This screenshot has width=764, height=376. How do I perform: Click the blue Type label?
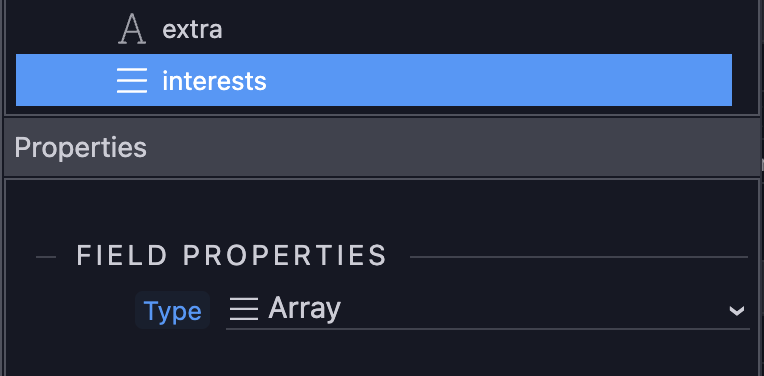point(172,311)
